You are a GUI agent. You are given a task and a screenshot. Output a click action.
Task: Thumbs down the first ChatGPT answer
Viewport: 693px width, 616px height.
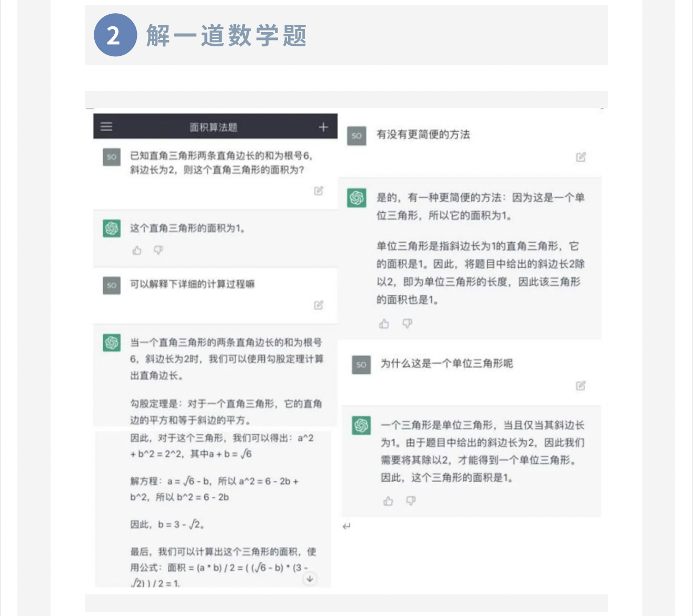coord(158,251)
